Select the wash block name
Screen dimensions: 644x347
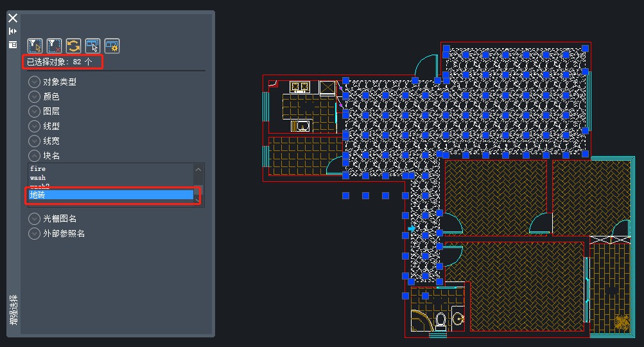click(38, 177)
